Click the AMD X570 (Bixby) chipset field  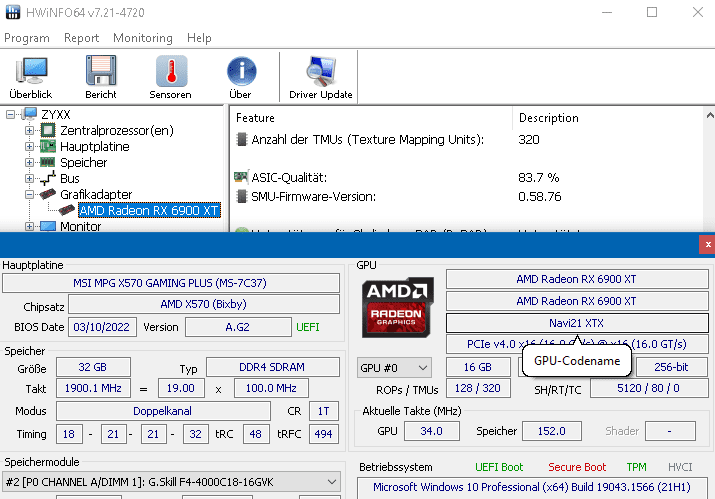click(204, 304)
